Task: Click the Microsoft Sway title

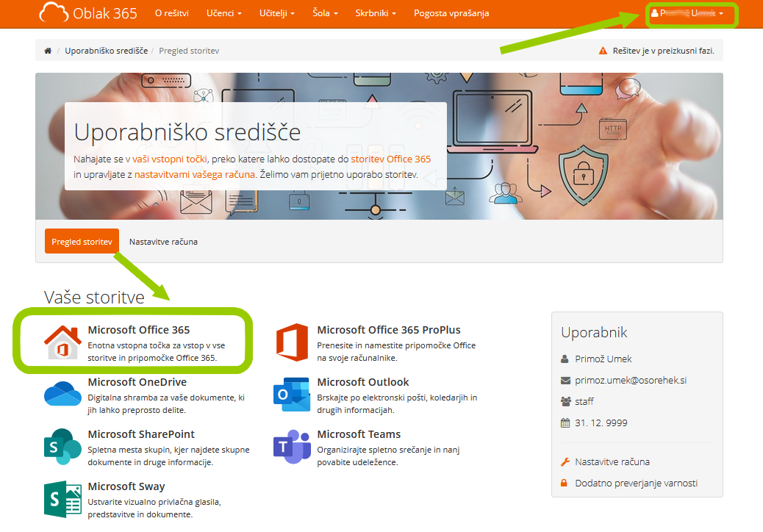Action: coord(126,486)
